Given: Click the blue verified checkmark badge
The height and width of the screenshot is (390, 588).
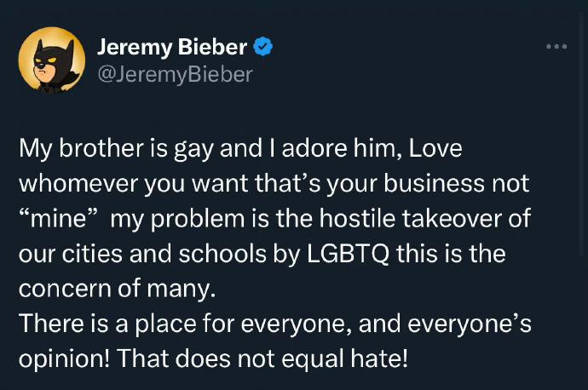Looking at the screenshot, I should pos(263,47).
